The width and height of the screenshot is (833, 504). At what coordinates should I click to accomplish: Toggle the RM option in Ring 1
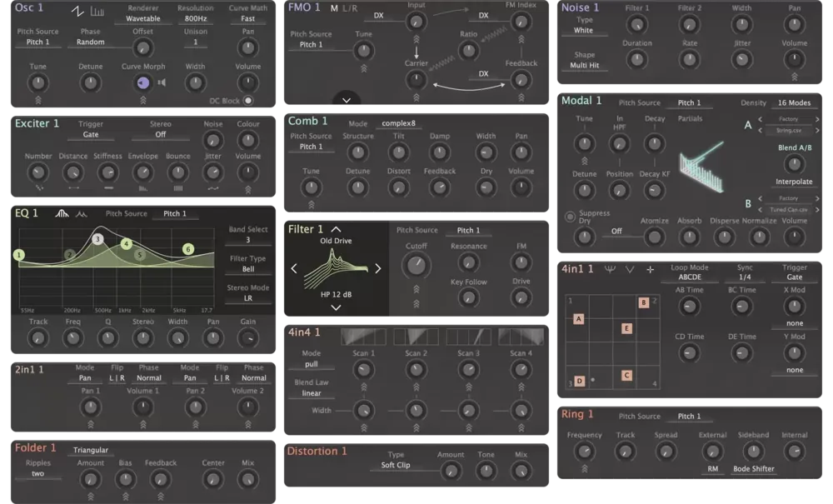(712, 469)
